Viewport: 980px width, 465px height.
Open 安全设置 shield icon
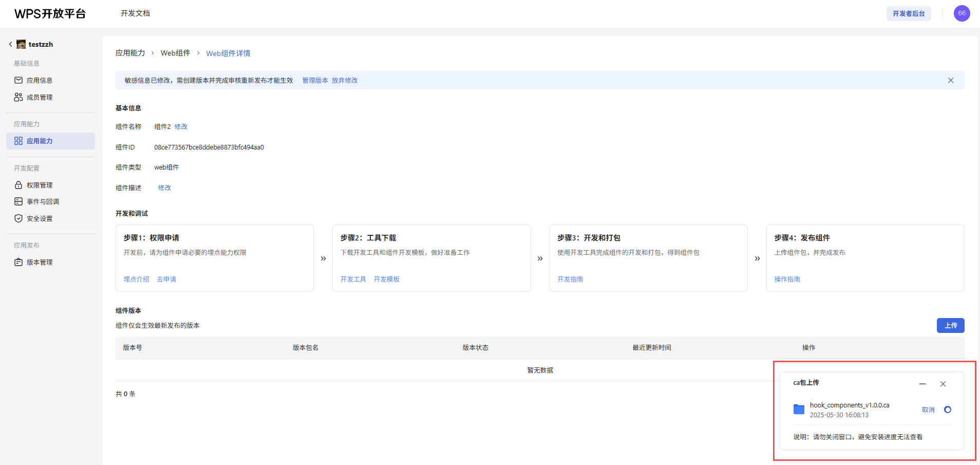point(18,218)
